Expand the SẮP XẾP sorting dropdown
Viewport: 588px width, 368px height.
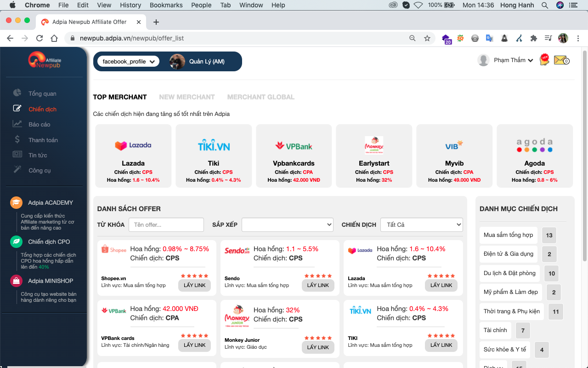(288, 224)
